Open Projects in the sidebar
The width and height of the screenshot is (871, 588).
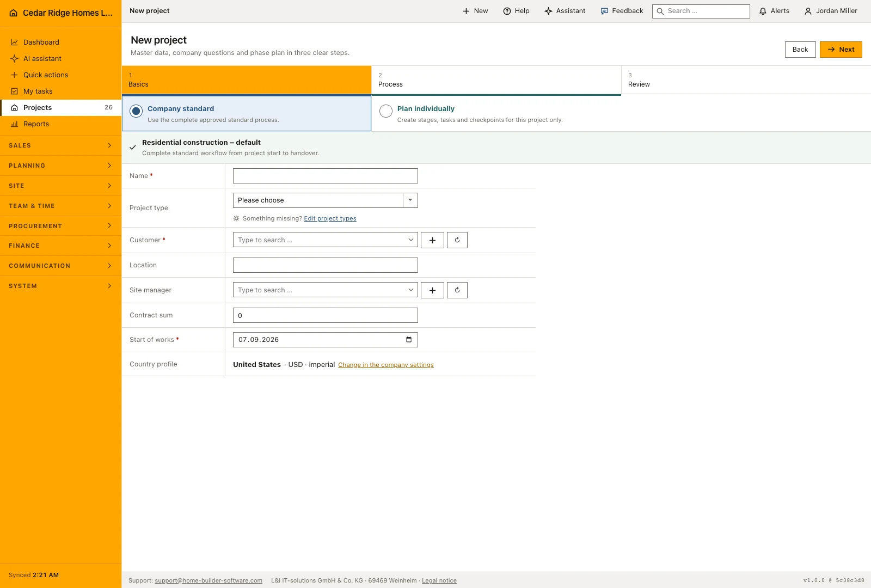pos(60,108)
